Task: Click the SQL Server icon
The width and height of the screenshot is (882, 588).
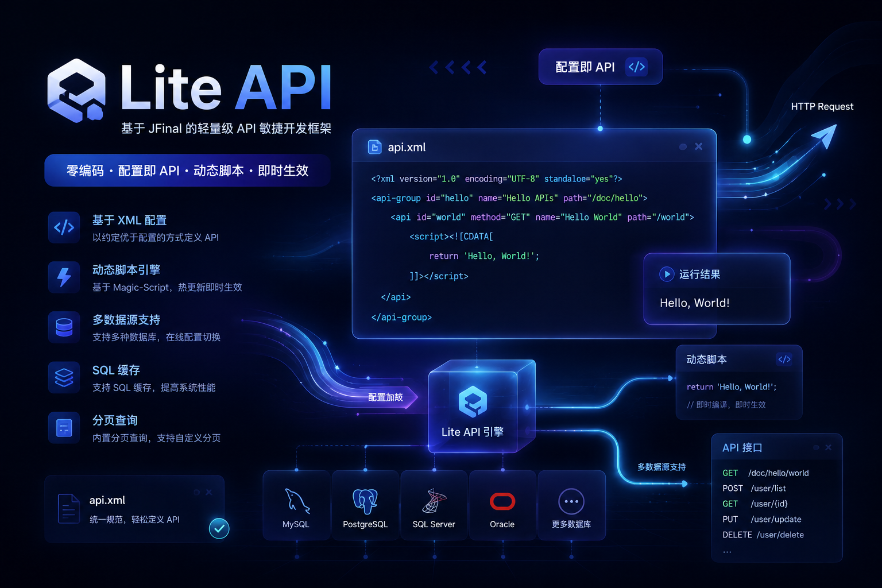Action: click(434, 501)
